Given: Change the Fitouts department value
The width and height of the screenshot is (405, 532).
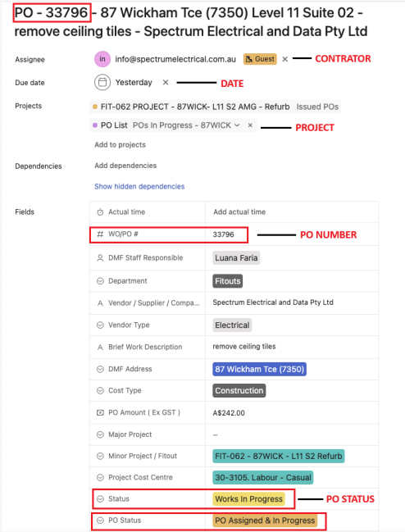Looking at the screenshot, I should click(228, 281).
